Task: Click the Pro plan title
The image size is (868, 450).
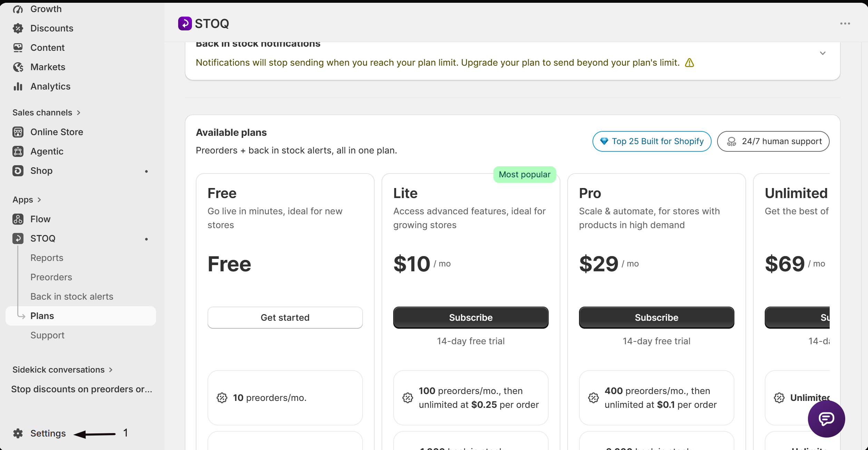Action: coord(590,193)
